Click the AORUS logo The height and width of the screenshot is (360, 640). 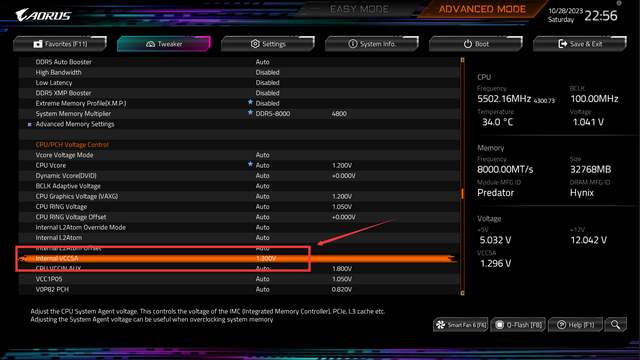click(43, 16)
